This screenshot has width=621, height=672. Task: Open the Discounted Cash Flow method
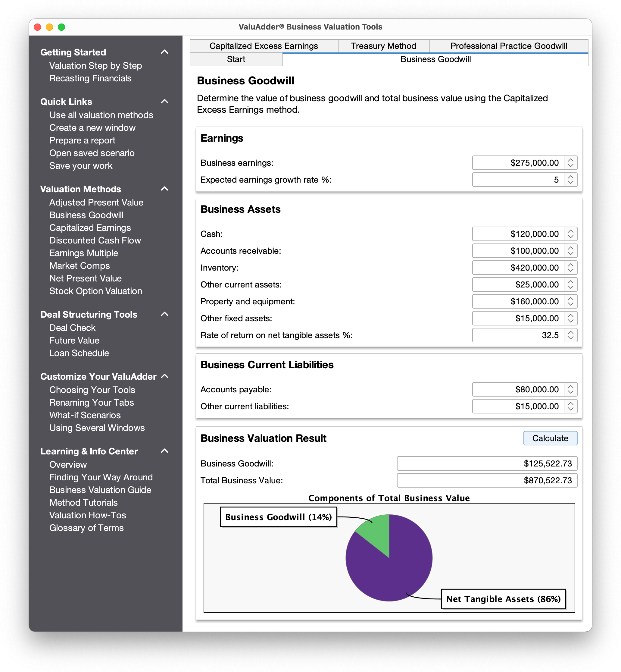(x=95, y=240)
